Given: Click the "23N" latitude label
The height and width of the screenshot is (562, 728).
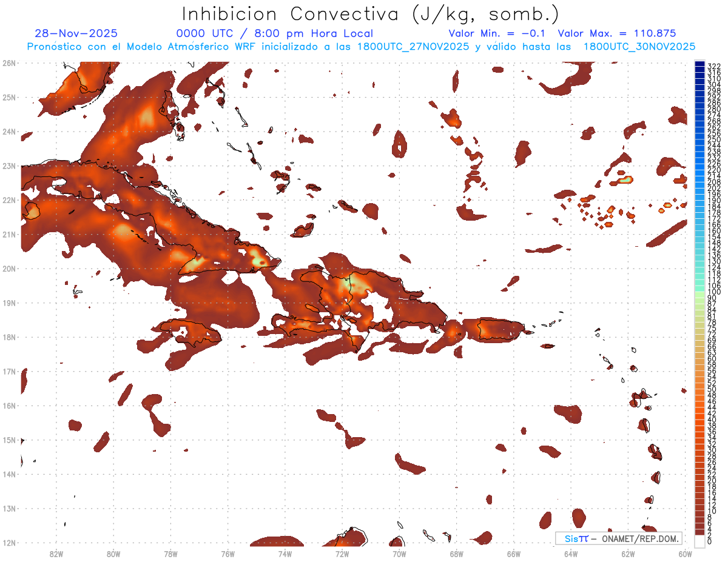Looking at the screenshot, I should [9, 166].
